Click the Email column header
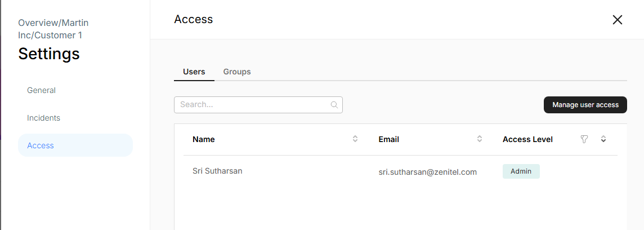This screenshot has height=230, width=644. coord(389,139)
